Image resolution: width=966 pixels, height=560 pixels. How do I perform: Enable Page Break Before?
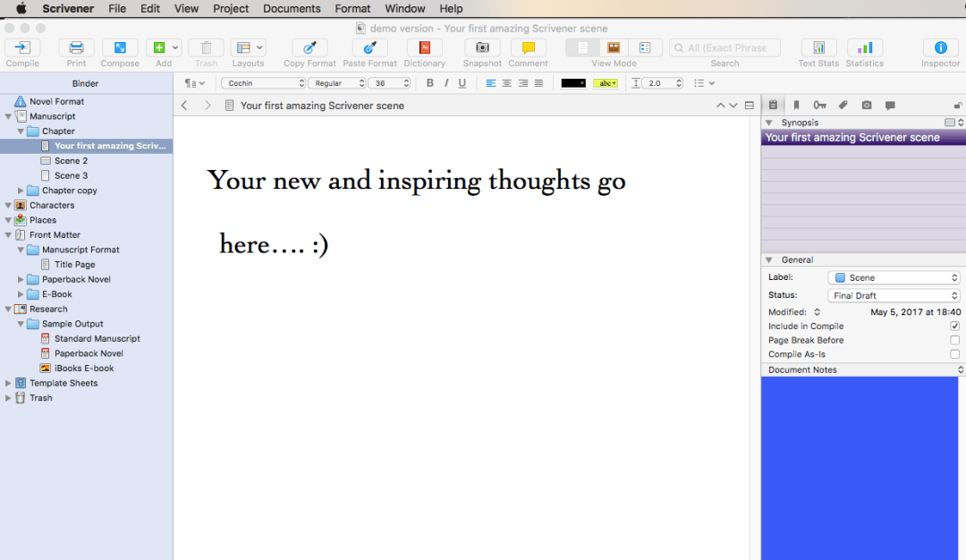pos(955,340)
